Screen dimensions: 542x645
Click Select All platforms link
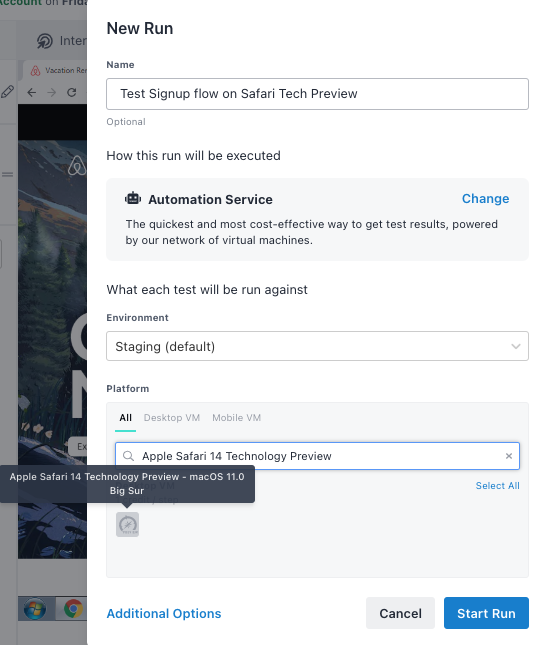tap(498, 485)
